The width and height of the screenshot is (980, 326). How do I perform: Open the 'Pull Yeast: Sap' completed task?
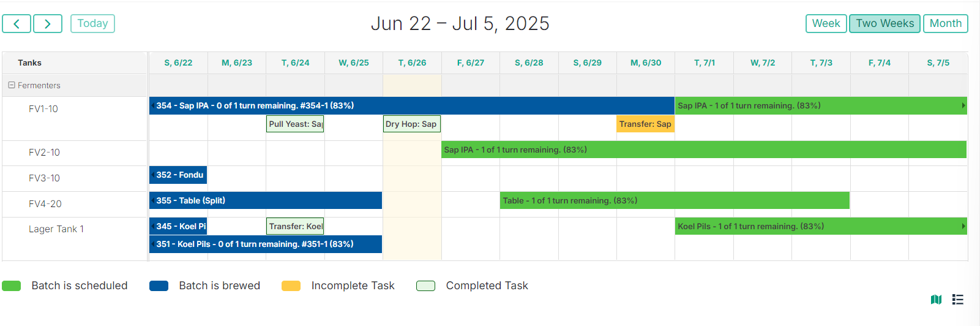pos(296,124)
